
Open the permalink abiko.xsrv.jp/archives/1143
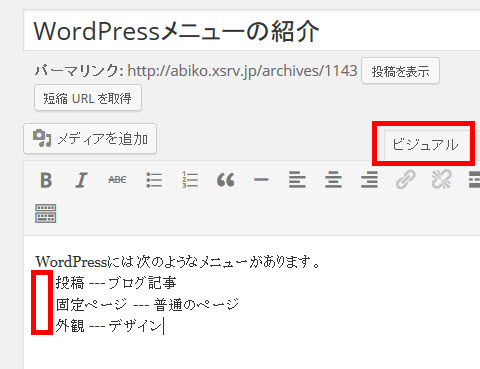pos(242,71)
